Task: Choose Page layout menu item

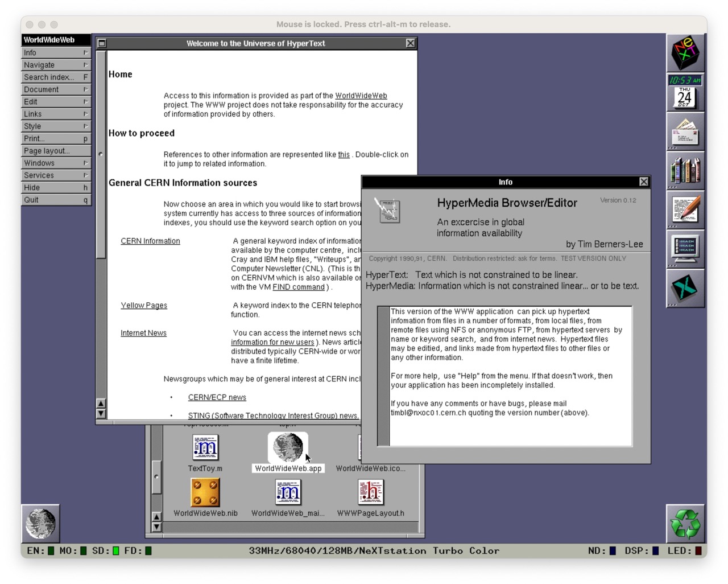Action: coord(56,151)
